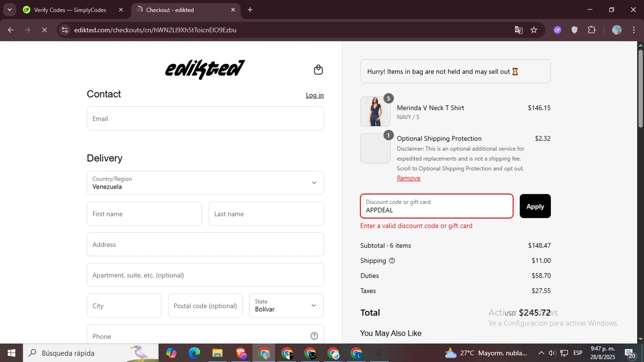Stop loading the page
Screen dimensions: 644x362
click(44, 30)
